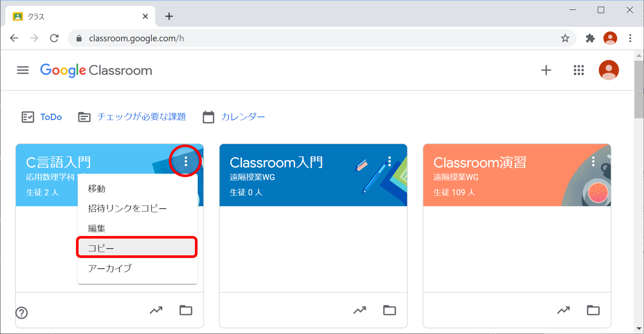Click 生徒 2 人 text
This screenshot has width=644, height=334.
(43, 192)
